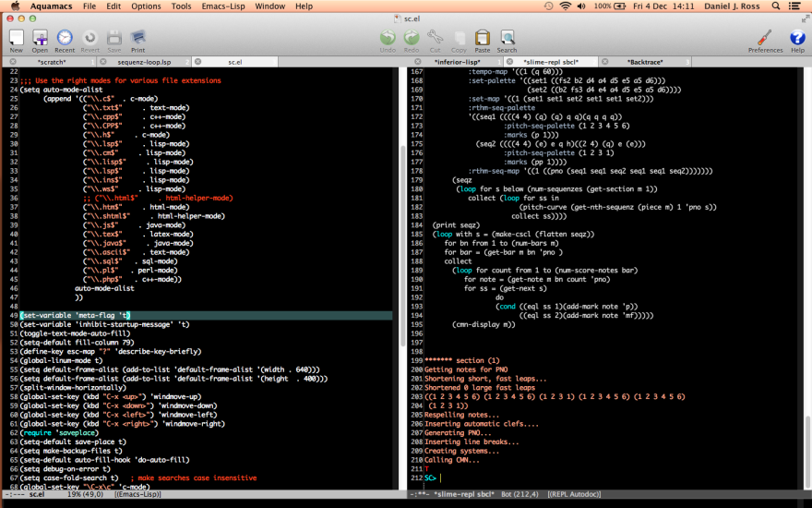Image resolution: width=812 pixels, height=508 pixels.
Task: Click the battery status icon
Action: (x=620, y=6)
